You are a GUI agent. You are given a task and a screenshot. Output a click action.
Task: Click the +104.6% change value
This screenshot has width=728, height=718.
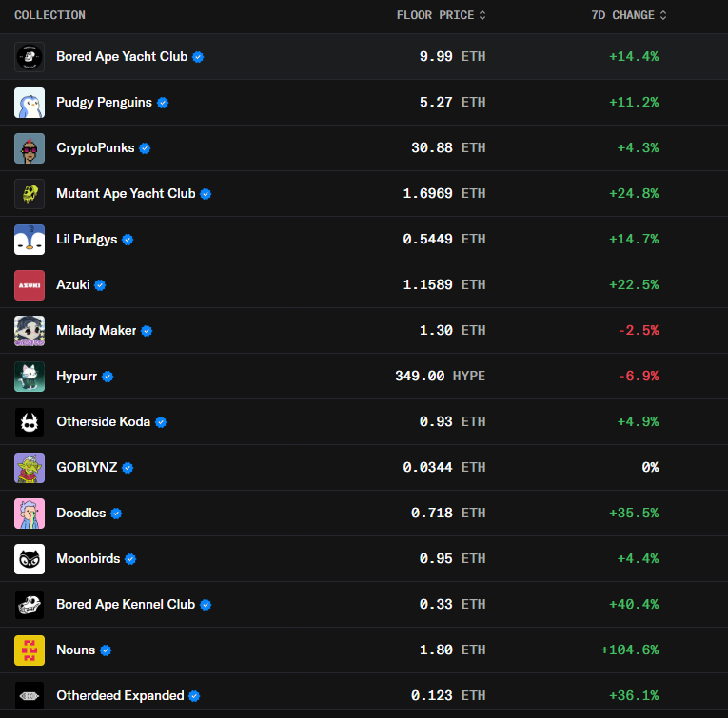(630, 650)
